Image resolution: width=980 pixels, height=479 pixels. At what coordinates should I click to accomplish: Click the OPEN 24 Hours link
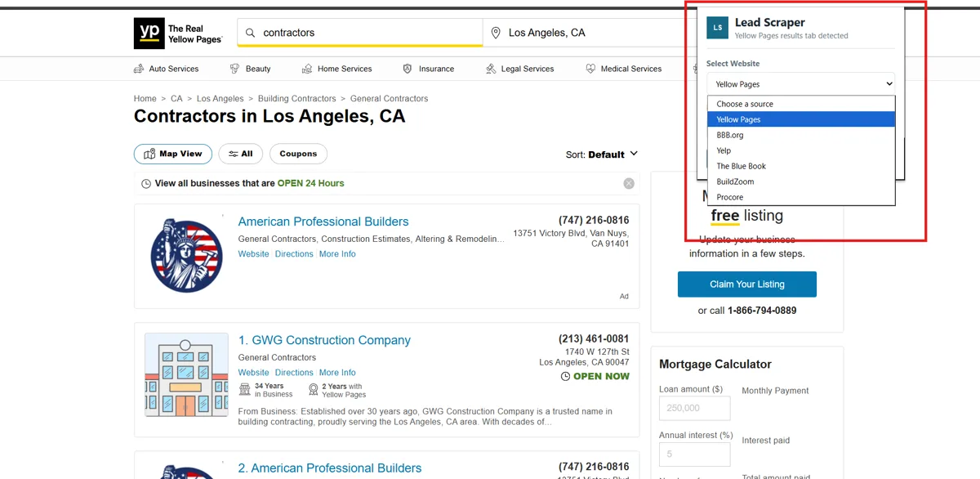[x=311, y=183]
